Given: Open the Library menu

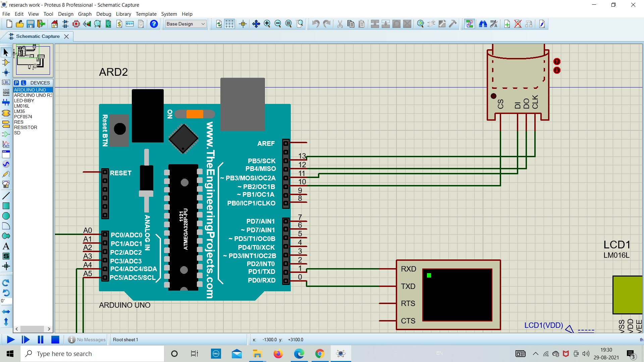Looking at the screenshot, I should click(x=123, y=14).
